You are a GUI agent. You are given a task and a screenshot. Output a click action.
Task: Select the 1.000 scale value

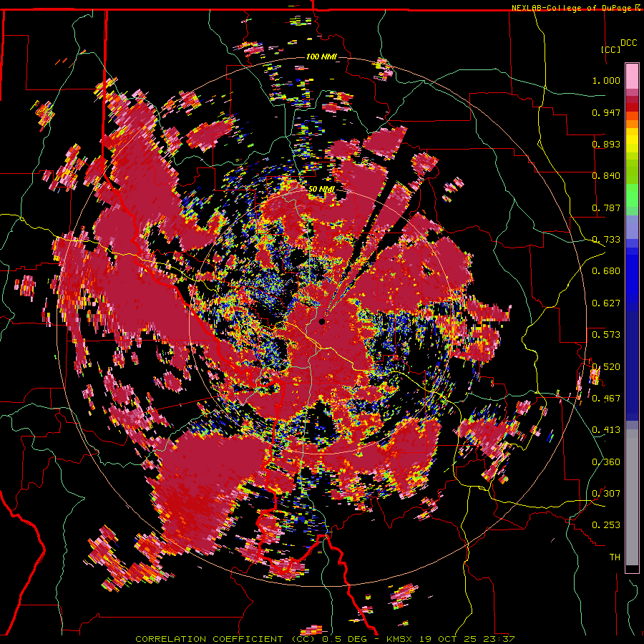coord(606,80)
